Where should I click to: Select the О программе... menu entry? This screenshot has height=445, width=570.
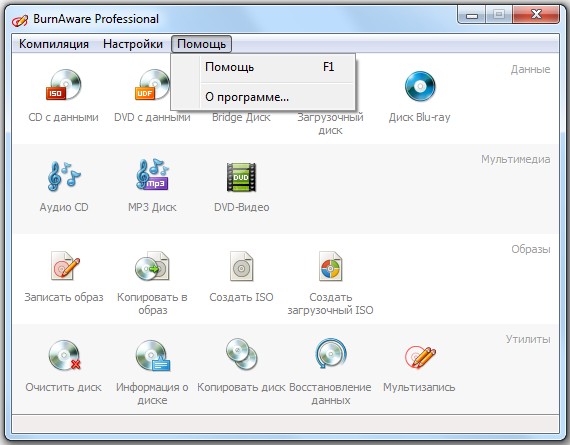[263, 97]
